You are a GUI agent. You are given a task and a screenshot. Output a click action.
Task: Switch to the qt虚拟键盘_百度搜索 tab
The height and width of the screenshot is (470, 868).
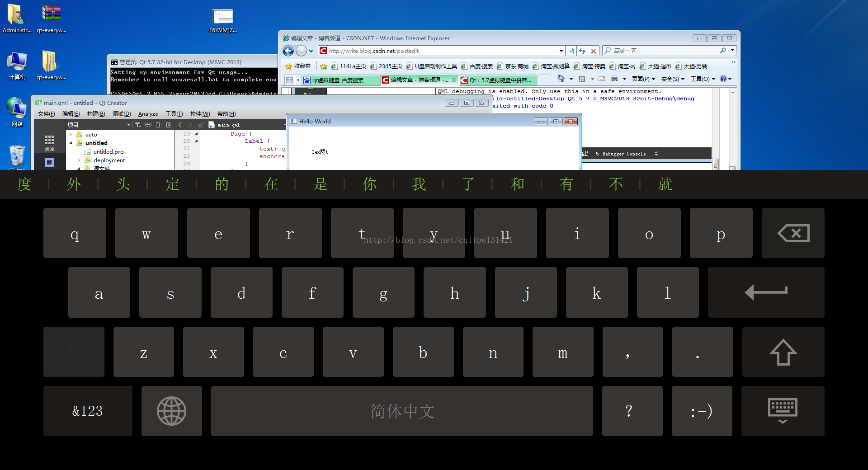point(341,80)
